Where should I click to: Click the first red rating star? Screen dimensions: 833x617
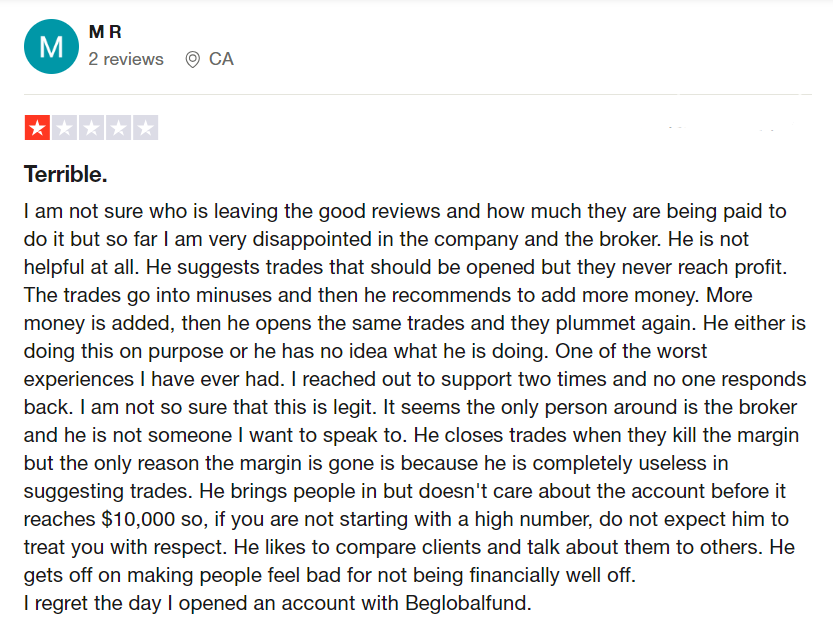(x=37, y=128)
